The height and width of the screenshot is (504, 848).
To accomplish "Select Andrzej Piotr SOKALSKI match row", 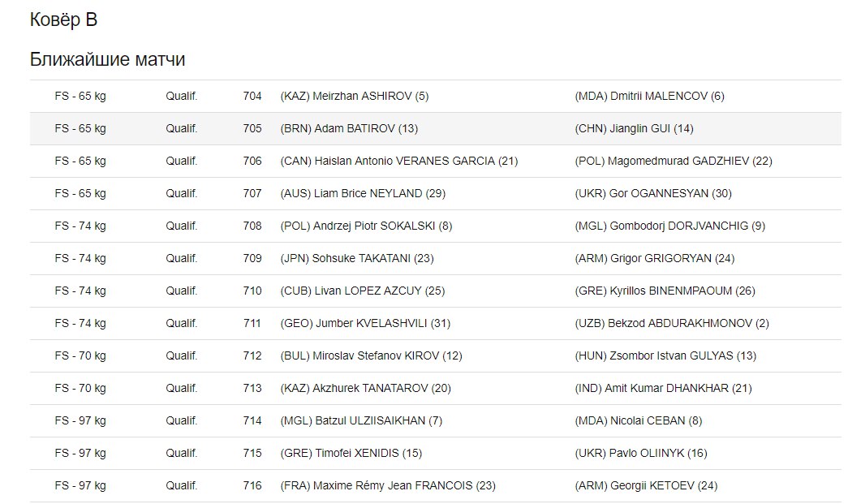I will 435,226.
